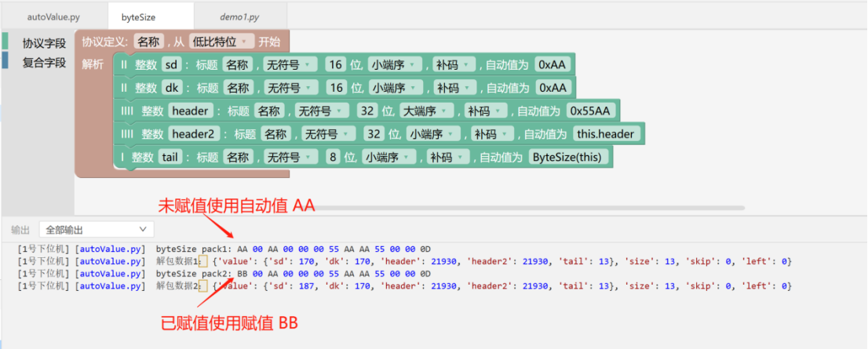868x349 pixels.
Task: Open the 大端序 dropdown in header row
Action: click(426, 111)
